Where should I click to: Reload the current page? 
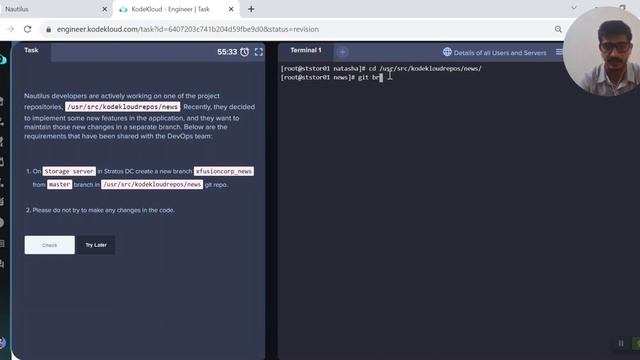(27, 29)
